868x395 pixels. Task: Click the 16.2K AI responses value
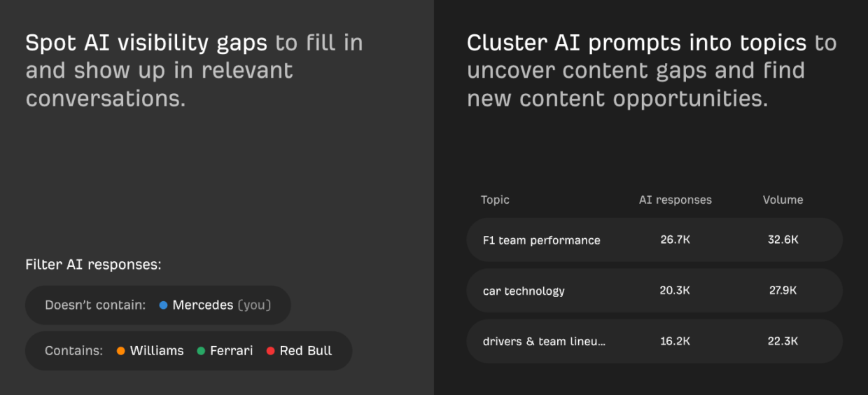click(x=675, y=341)
